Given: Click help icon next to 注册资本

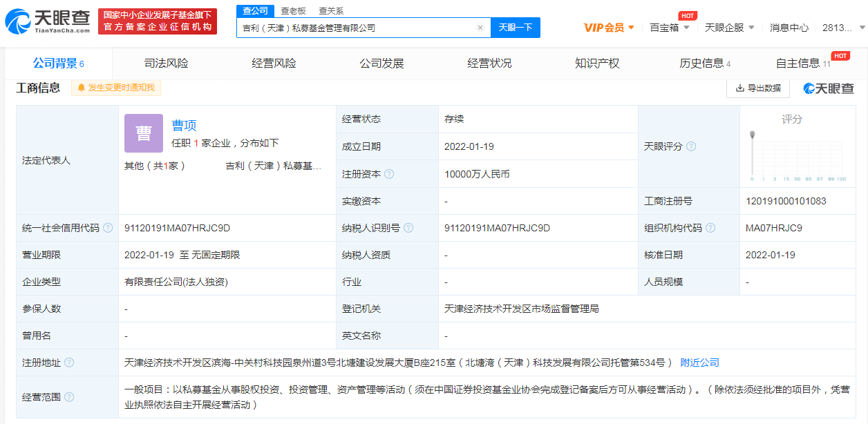Looking at the screenshot, I should (x=389, y=174).
